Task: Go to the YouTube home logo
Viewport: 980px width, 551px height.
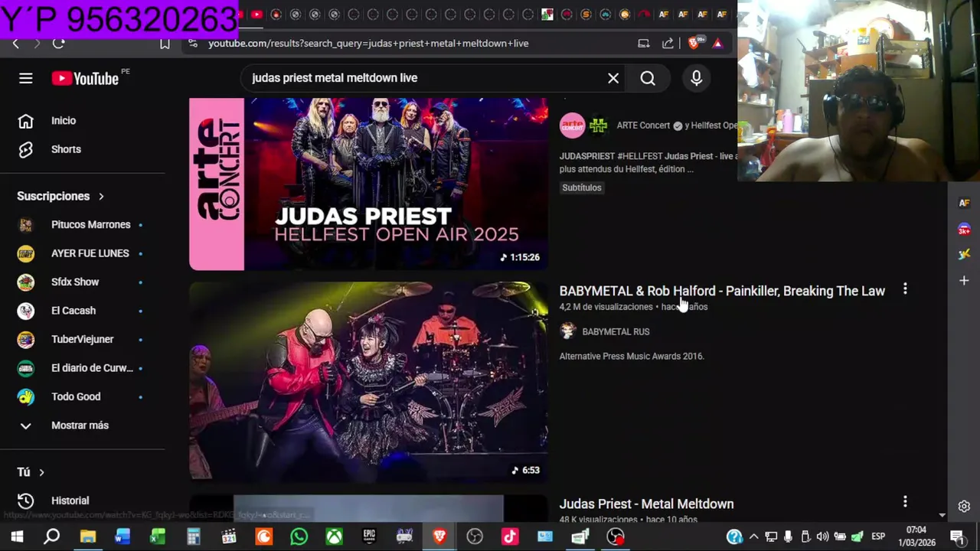Action: point(85,78)
